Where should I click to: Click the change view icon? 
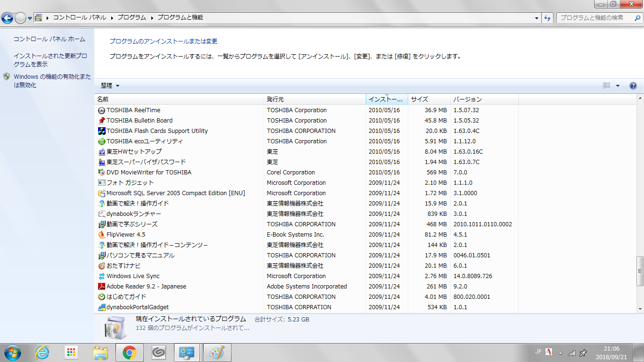pyautogui.click(x=607, y=86)
